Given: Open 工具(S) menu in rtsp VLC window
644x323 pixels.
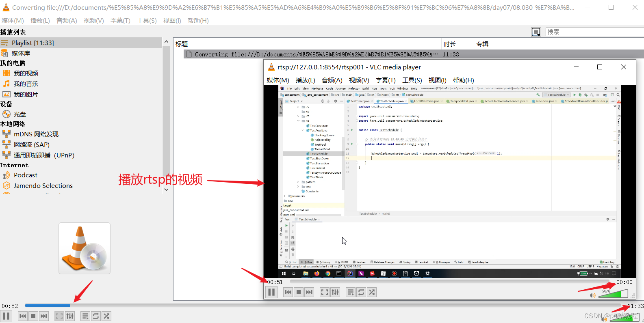Looking at the screenshot, I should coord(412,80).
